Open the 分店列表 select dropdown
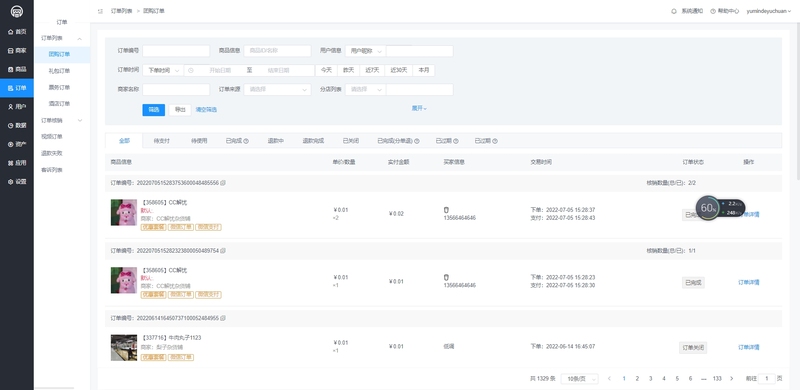This screenshot has height=390, width=800. point(365,89)
